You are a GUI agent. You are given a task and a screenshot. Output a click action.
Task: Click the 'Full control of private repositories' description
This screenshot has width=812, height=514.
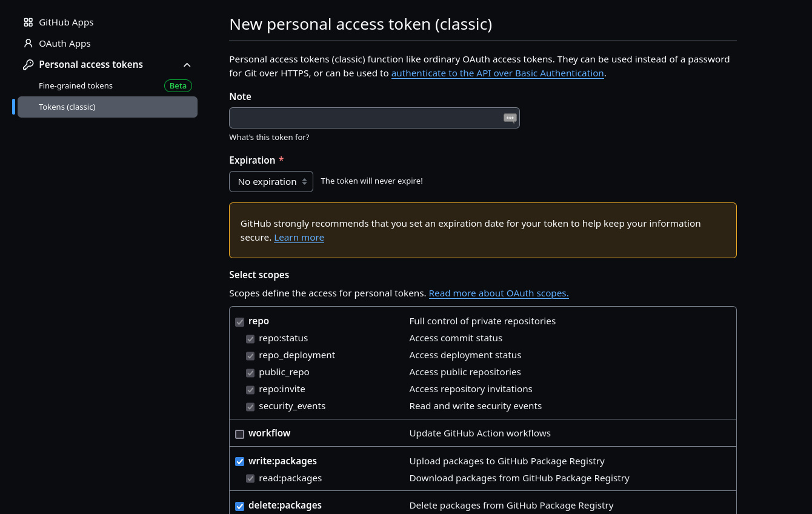click(x=482, y=321)
